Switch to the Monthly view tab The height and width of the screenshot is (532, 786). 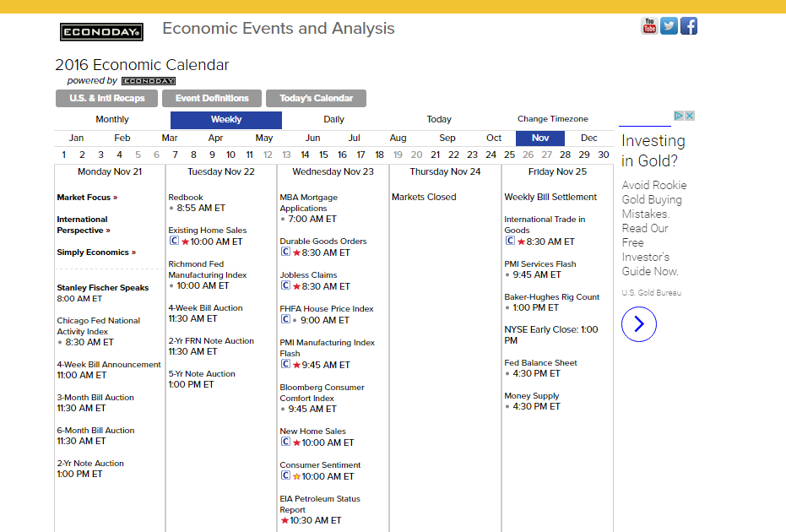[112, 120]
